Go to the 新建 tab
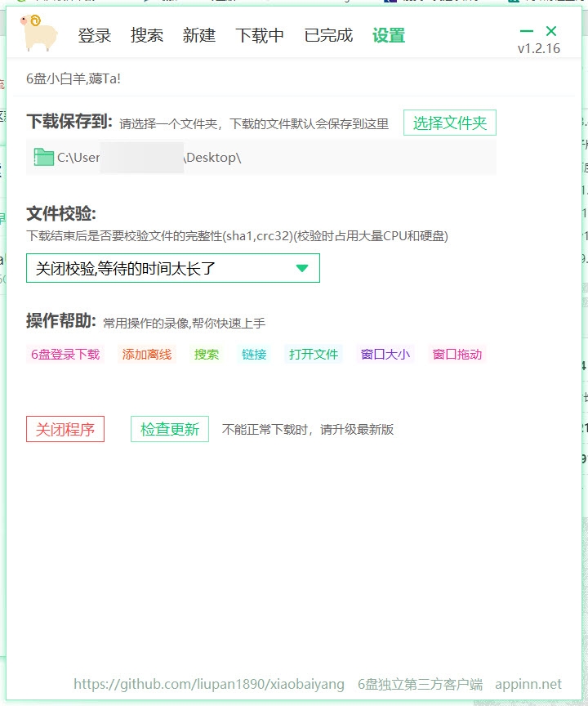588x706 pixels. pyautogui.click(x=199, y=35)
